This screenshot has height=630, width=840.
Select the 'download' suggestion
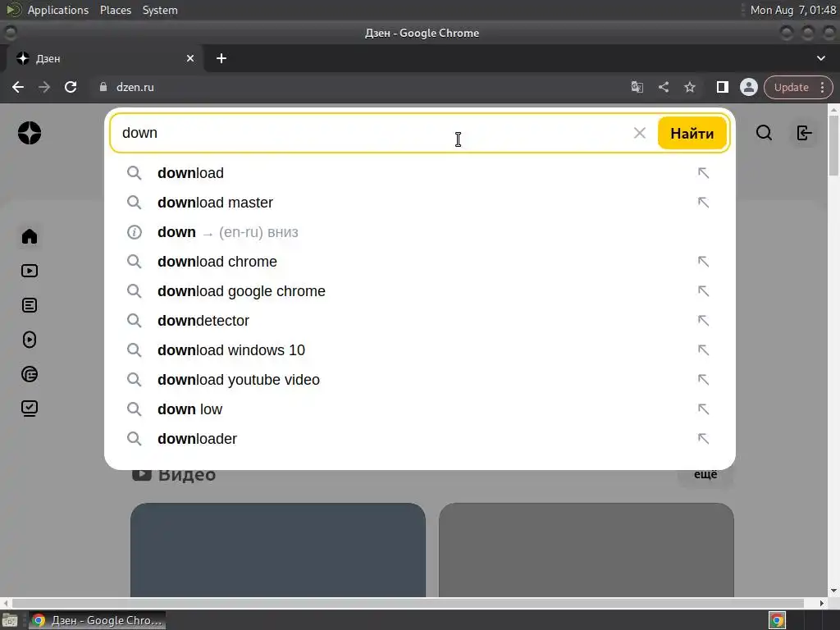(x=419, y=173)
